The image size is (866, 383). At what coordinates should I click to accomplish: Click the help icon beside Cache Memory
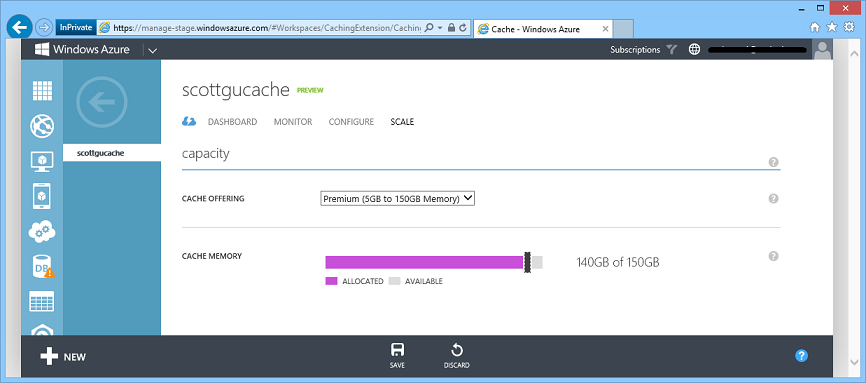[x=773, y=256]
